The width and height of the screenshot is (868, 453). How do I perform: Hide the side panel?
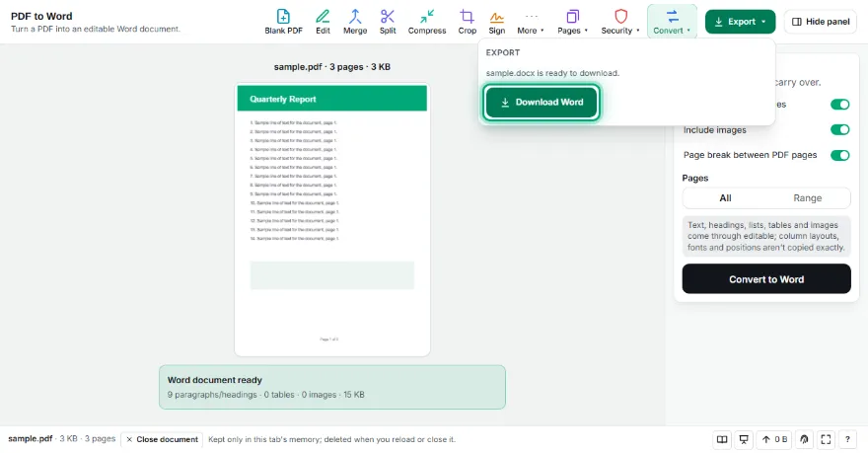coord(821,22)
